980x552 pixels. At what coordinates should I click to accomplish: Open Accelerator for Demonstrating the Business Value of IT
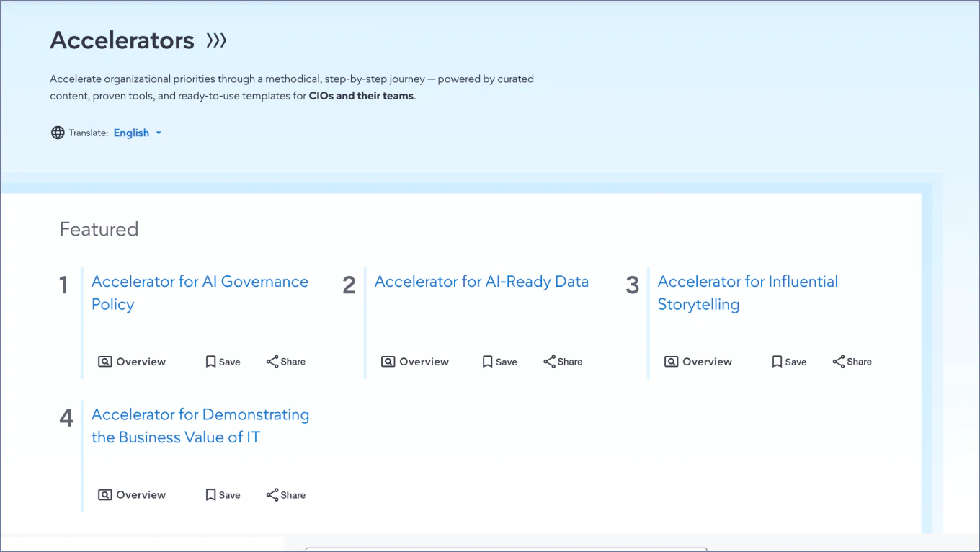click(200, 426)
